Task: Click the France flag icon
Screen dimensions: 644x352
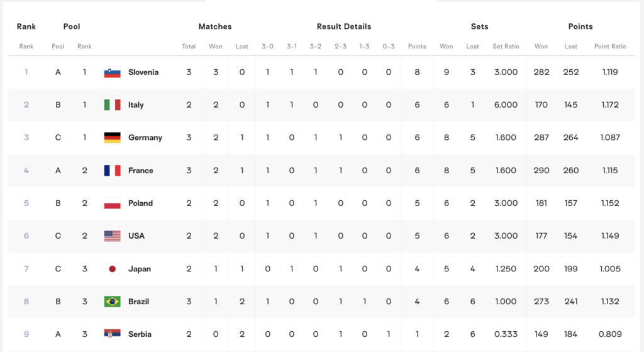Action: coord(112,170)
